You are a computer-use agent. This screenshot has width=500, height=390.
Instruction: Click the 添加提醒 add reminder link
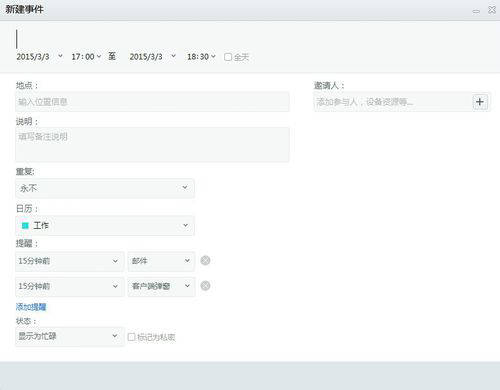tap(31, 307)
